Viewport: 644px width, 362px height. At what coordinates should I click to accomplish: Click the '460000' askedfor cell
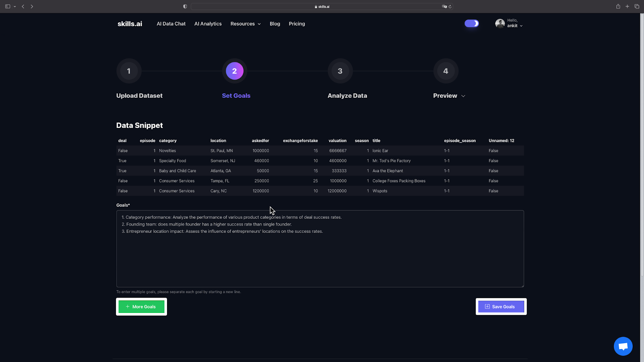click(262, 161)
